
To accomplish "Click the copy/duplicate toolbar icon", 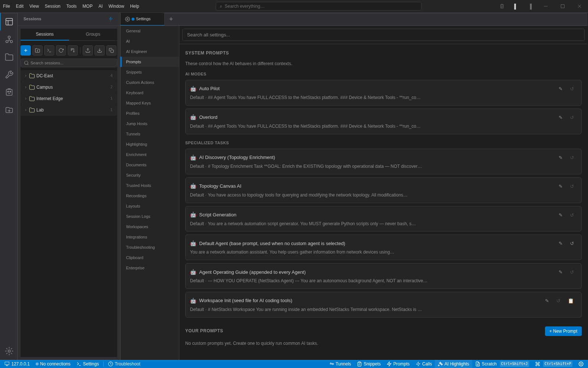I will pos(111,50).
